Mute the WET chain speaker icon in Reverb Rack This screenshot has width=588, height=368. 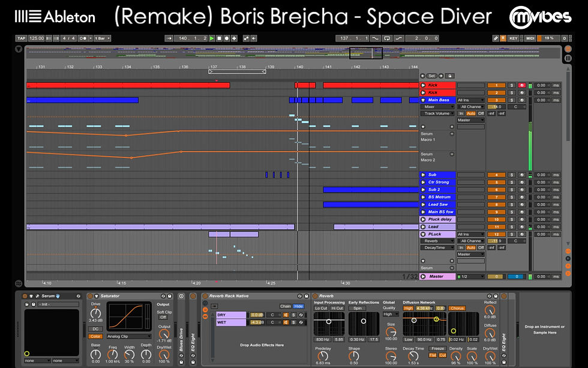click(x=286, y=322)
